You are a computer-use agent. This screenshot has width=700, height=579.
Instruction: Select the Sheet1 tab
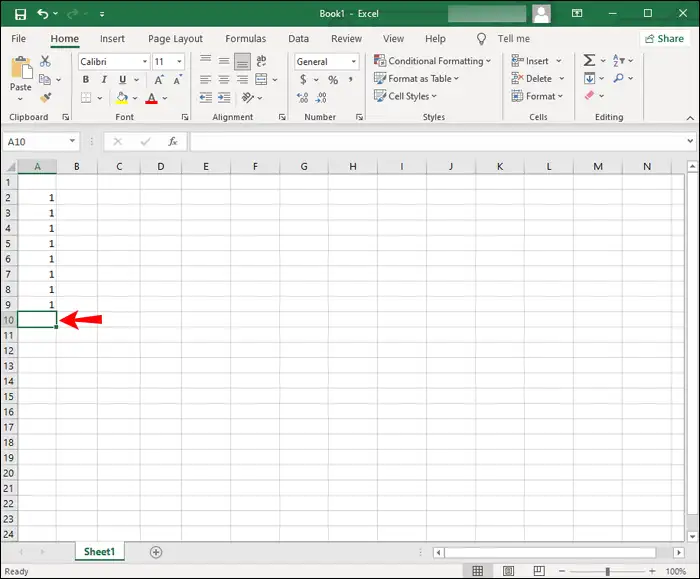[x=100, y=552]
